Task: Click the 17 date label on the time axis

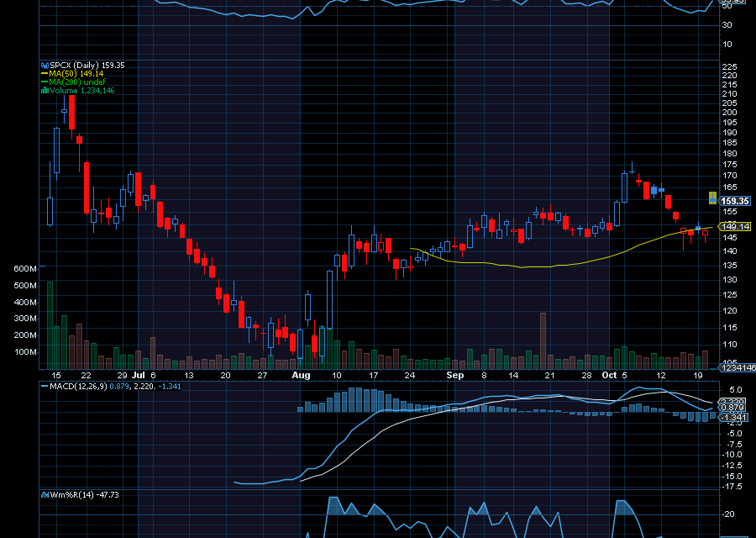Action: (x=373, y=376)
